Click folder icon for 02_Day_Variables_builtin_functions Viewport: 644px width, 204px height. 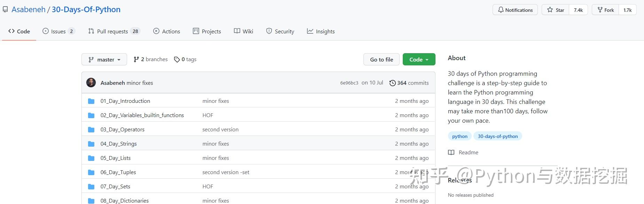click(x=91, y=115)
